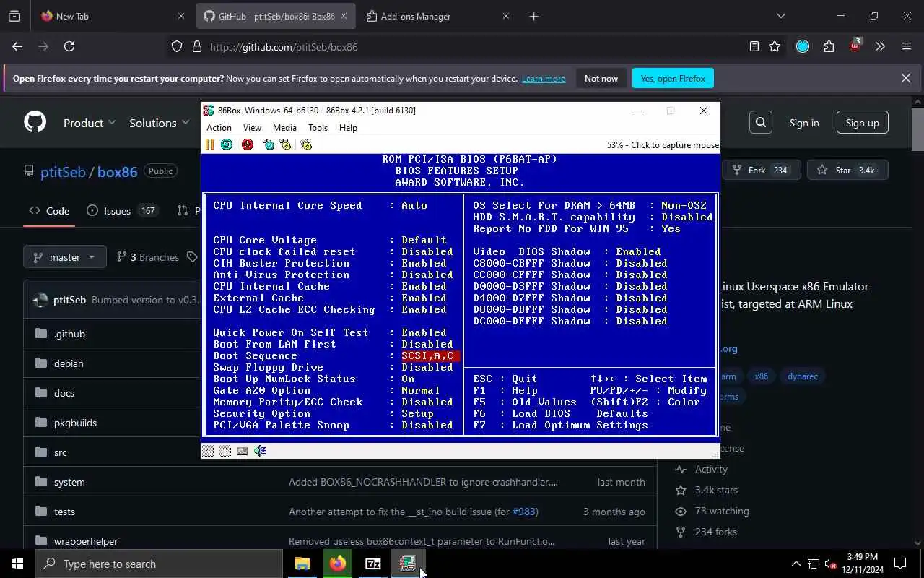Open the Action menu in 86Box

[x=219, y=128]
